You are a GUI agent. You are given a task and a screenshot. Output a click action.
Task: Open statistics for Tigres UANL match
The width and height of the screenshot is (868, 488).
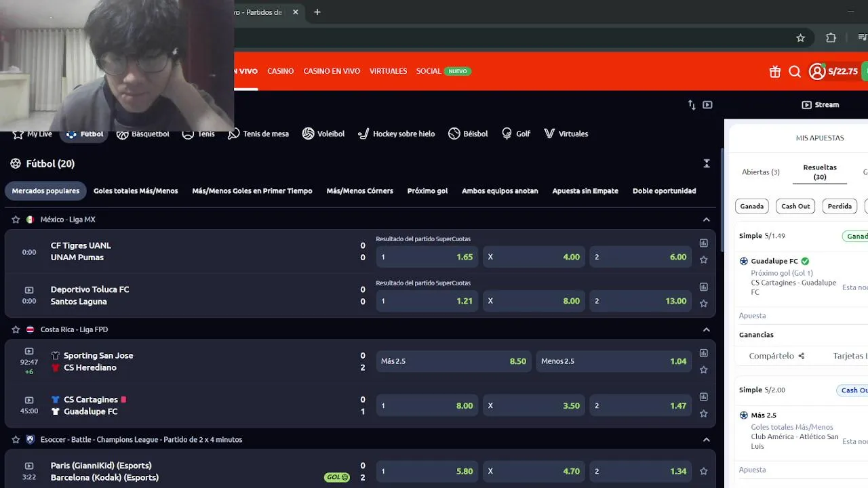(x=704, y=243)
